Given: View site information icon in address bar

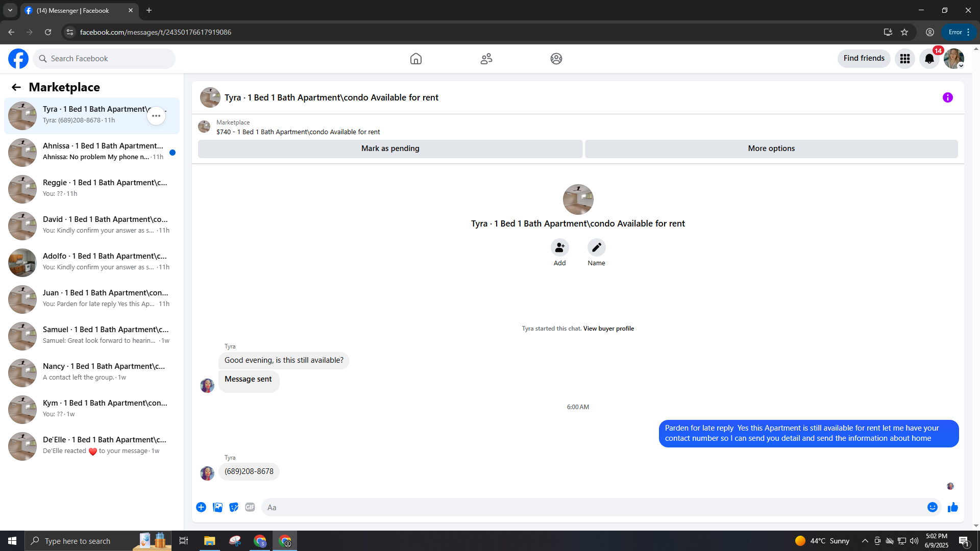Looking at the screenshot, I should 70,32.
